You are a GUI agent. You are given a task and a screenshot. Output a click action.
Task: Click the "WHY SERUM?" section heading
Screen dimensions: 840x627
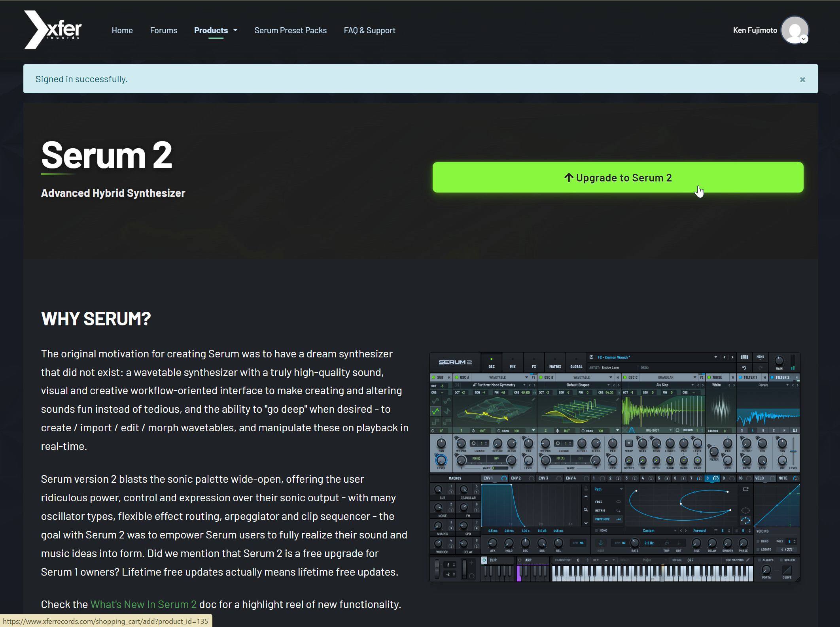[96, 319]
